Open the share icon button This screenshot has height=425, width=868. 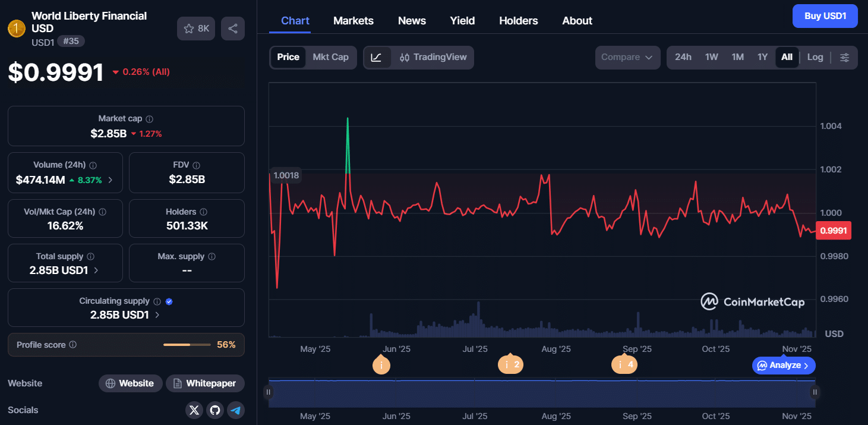pos(233,29)
